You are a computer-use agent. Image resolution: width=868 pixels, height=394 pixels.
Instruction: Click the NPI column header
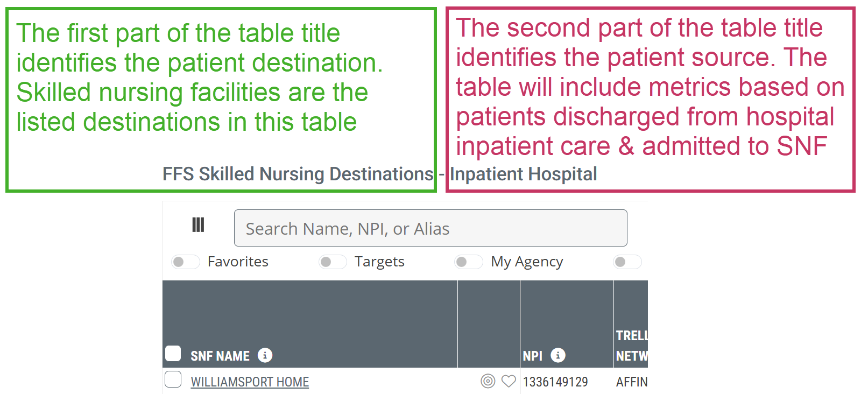pyautogui.click(x=532, y=356)
